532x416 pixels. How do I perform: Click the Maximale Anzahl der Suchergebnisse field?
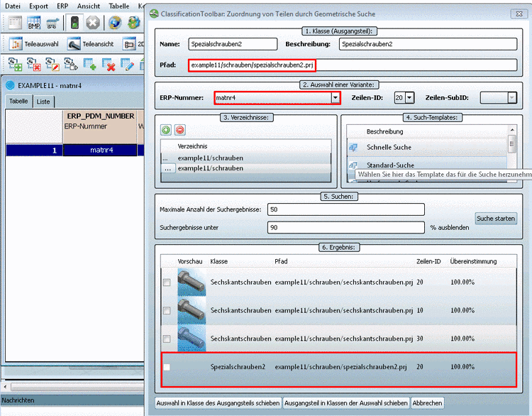click(345, 209)
